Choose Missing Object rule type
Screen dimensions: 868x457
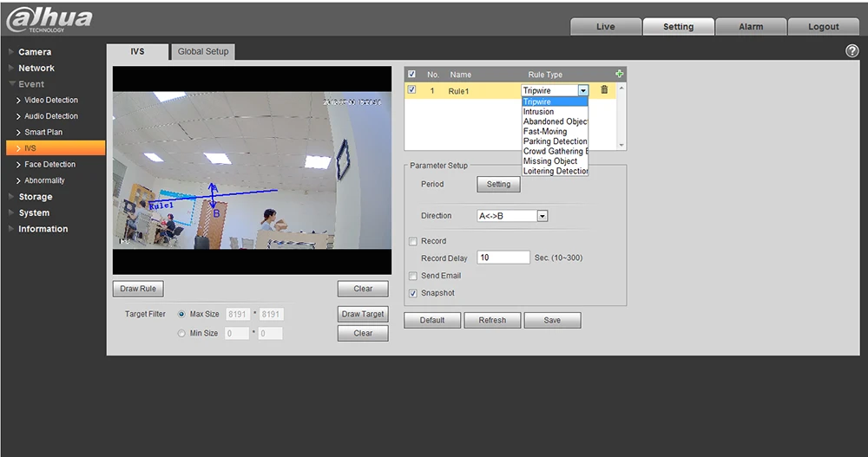point(555,161)
